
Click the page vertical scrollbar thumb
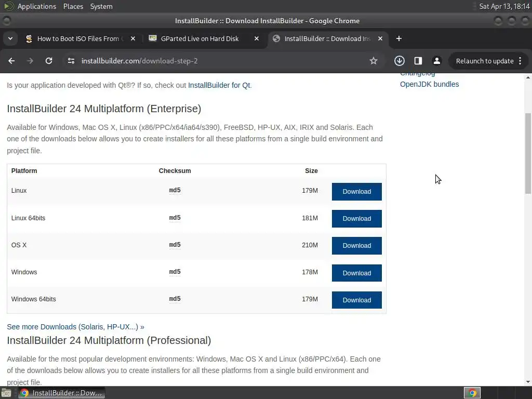click(528, 153)
